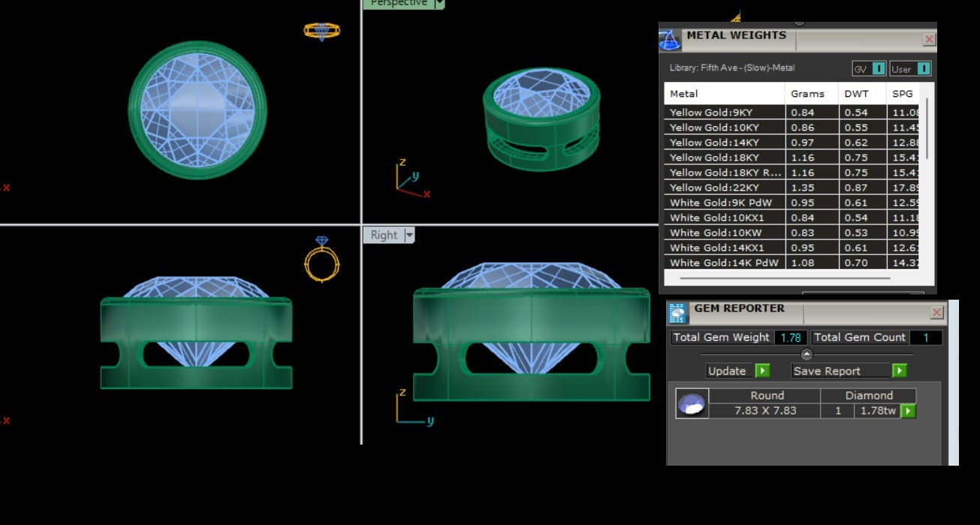Click the front-view ring orientation icon
Viewport: 980px width, 525px height.
pos(322,259)
